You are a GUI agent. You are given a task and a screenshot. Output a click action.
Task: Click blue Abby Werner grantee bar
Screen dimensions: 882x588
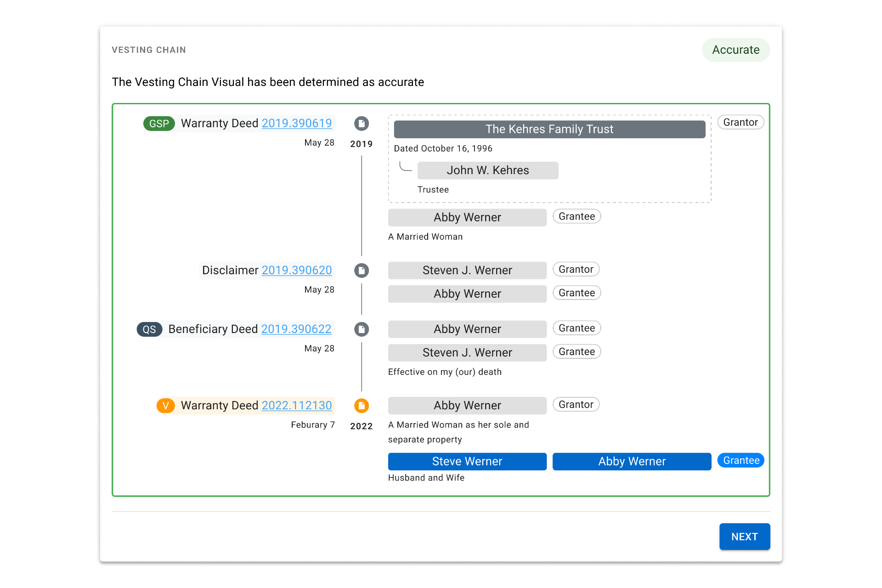click(x=632, y=461)
